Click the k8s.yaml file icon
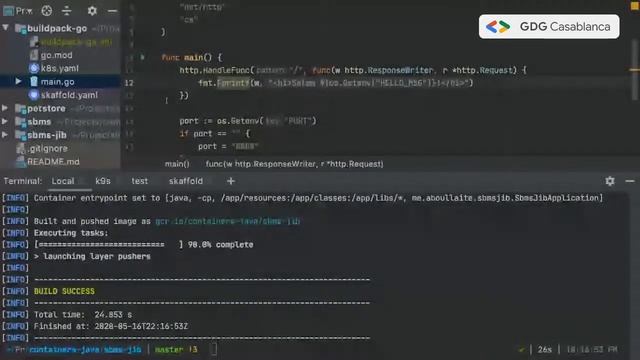Image resolution: width=640 pixels, height=360 pixels. point(34,68)
